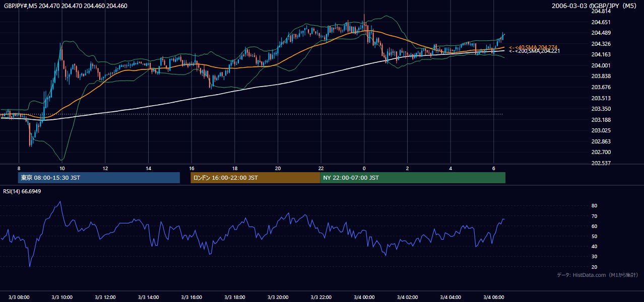Click RSI axis level 60
The width and height of the screenshot is (644, 302).
594,226
